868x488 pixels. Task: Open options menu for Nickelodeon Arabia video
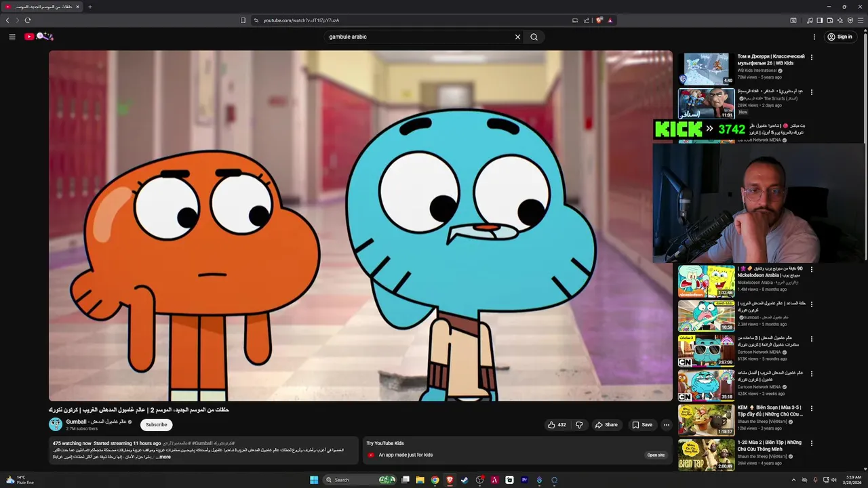[x=811, y=269]
